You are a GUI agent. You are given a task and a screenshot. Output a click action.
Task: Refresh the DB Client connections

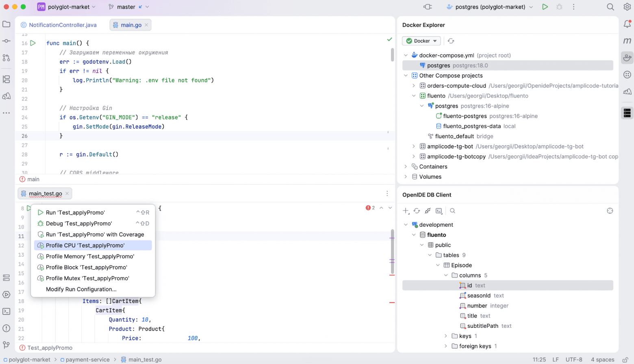coord(417,211)
